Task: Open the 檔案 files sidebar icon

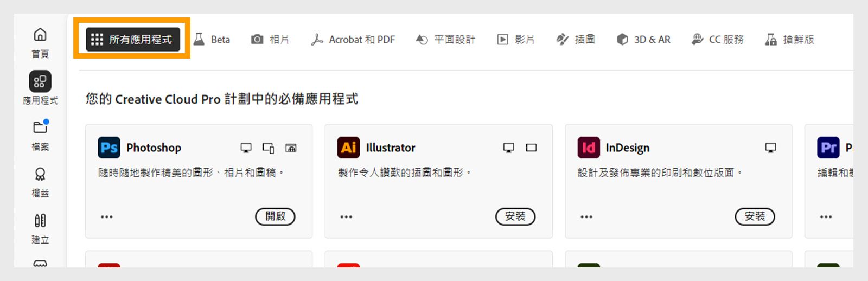Action: tap(40, 127)
